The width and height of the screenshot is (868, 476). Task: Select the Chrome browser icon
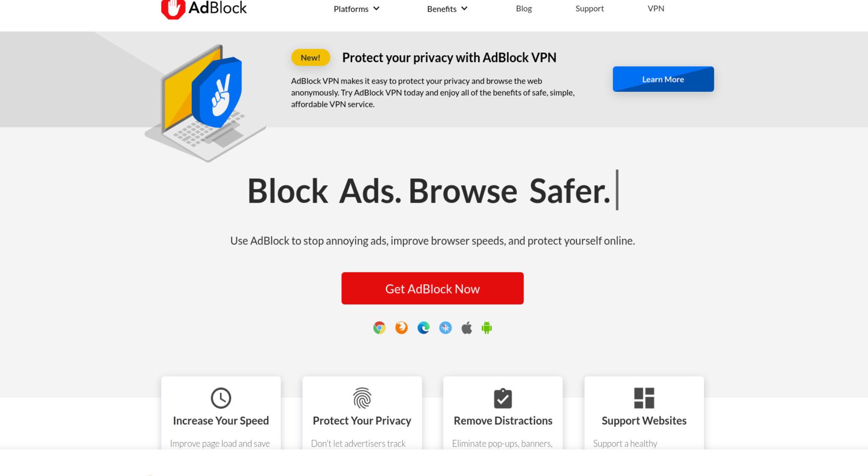(379, 328)
